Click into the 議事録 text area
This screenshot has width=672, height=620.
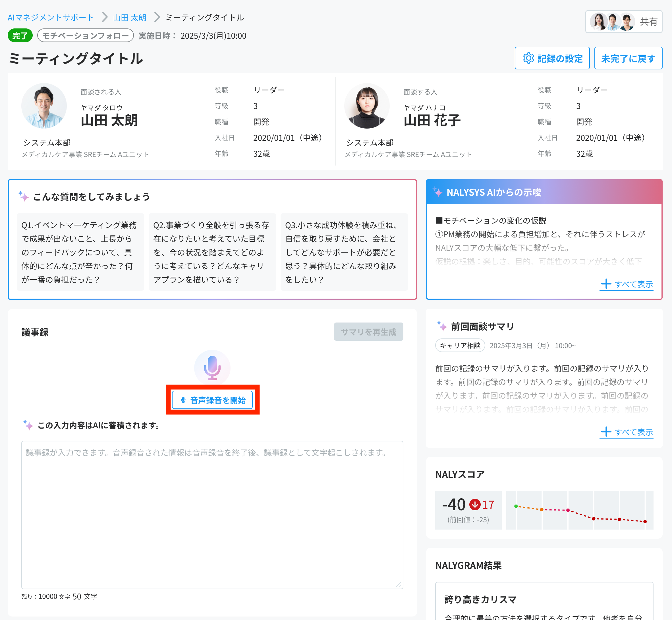coord(212,515)
